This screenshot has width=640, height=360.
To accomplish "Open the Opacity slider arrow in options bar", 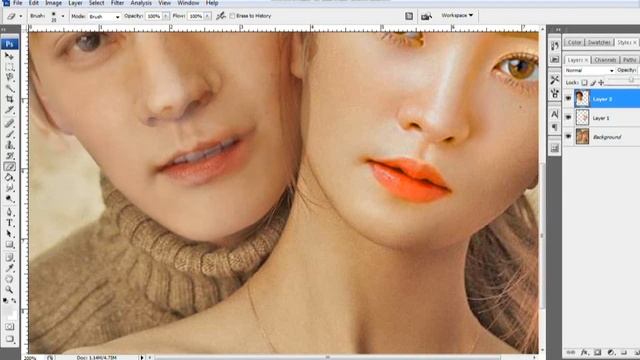I will [x=166, y=16].
